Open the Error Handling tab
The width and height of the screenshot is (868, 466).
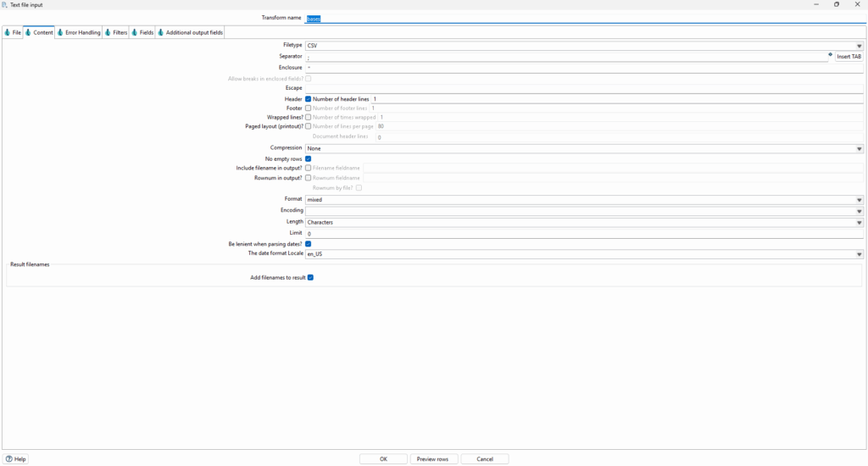(x=79, y=33)
